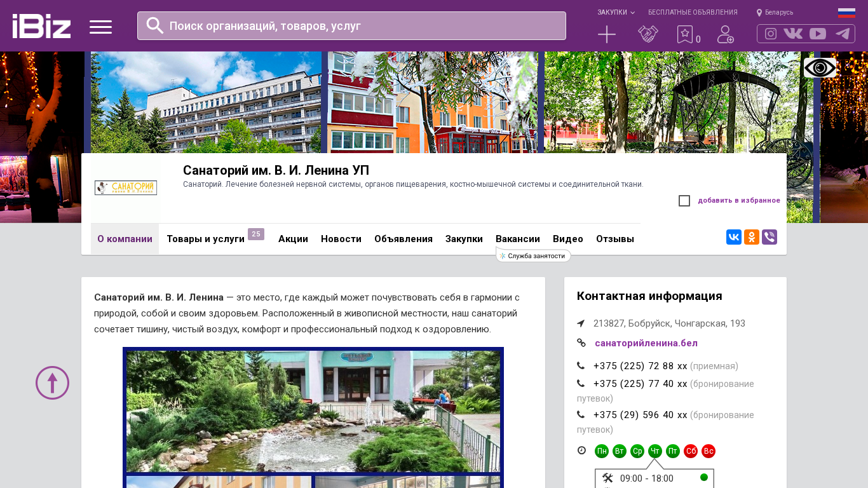
Task: Open the Закупки tab in company menu
Action: click(464, 239)
